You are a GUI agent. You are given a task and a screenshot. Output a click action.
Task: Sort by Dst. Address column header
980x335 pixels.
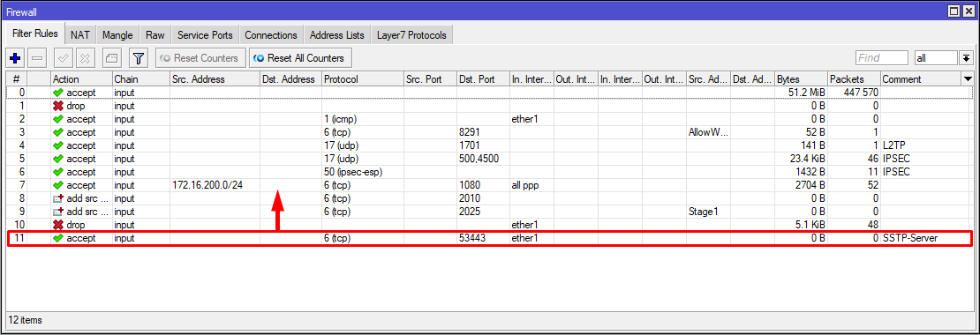[x=290, y=79]
